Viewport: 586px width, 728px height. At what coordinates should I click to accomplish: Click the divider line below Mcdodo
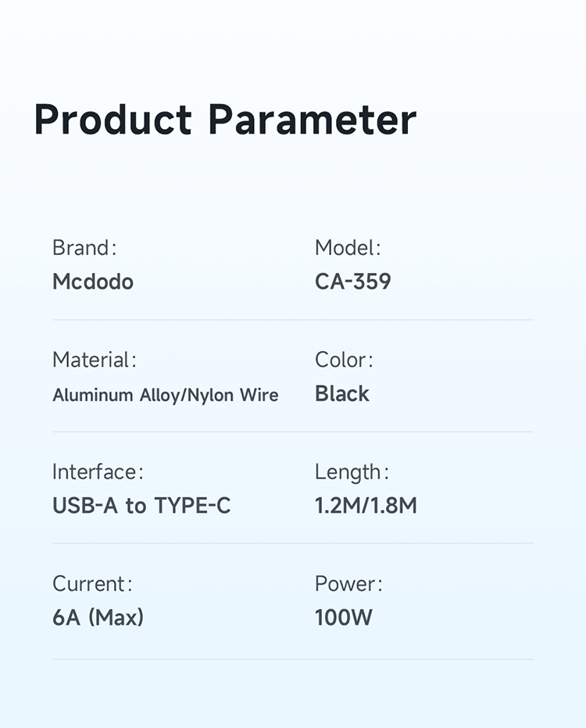pos(292,320)
